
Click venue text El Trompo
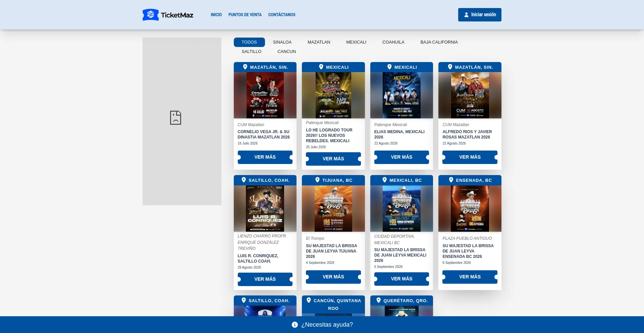[315, 238]
